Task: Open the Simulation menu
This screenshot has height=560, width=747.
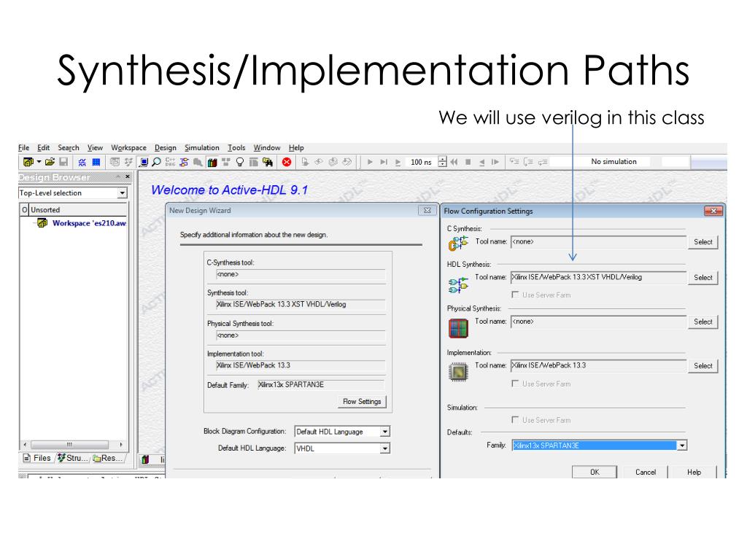Action: coord(202,147)
